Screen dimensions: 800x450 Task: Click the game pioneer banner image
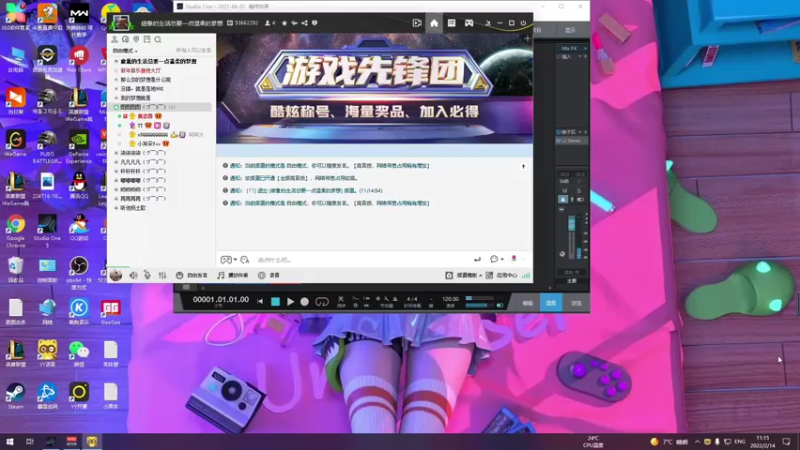(374, 89)
